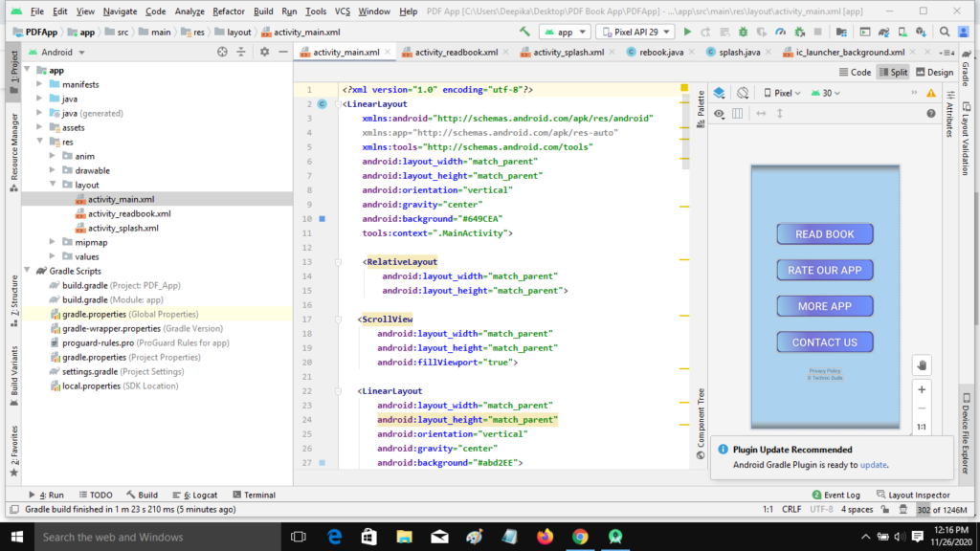Switch to splash.java tab
Image resolution: width=980 pixels, height=551 pixels.
click(x=740, y=53)
